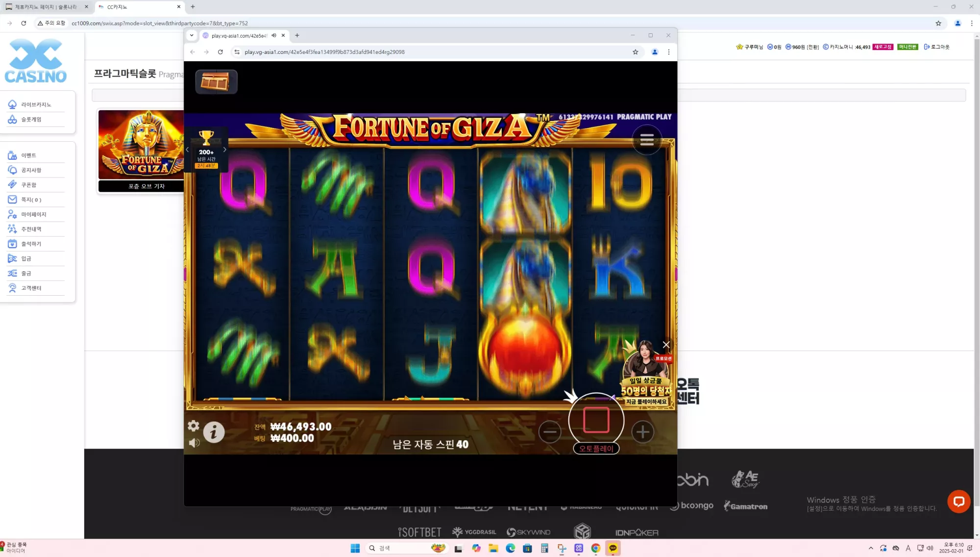Add a new tab in popup window
Image resolution: width=980 pixels, height=557 pixels.
point(297,35)
